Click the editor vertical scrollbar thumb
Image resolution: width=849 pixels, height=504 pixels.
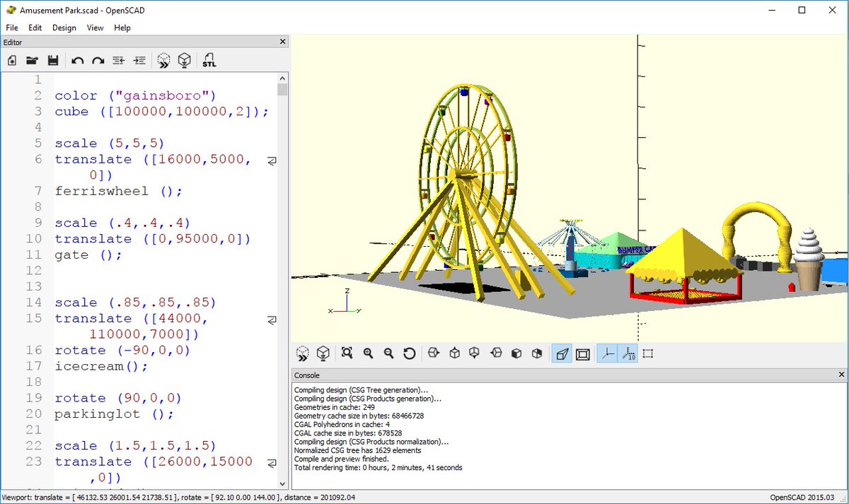(x=282, y=89)
